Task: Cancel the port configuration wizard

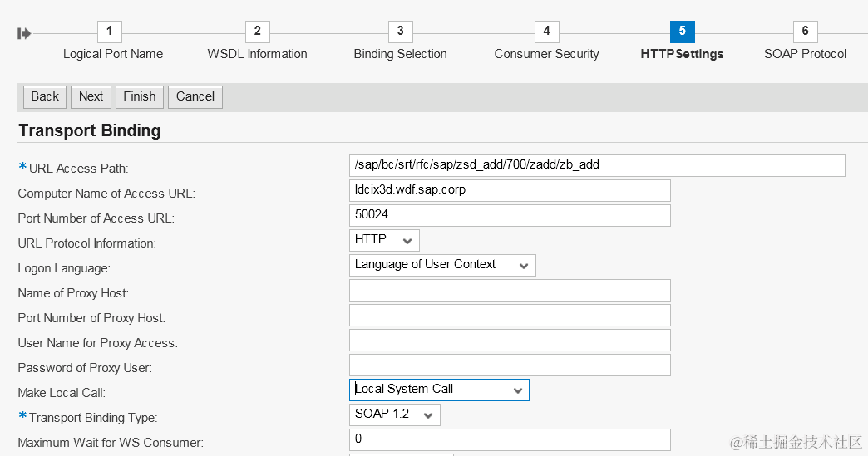Action: [195, 96]
